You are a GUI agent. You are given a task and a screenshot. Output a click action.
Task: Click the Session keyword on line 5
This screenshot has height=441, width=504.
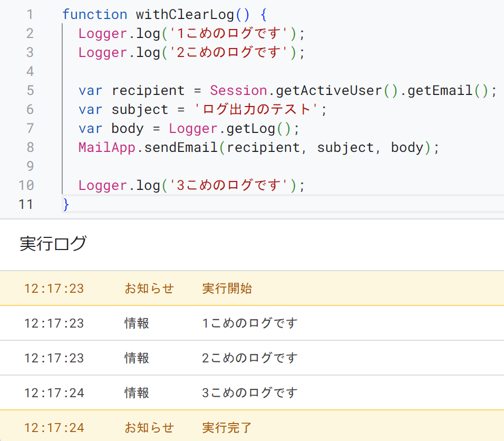(238, 90)
